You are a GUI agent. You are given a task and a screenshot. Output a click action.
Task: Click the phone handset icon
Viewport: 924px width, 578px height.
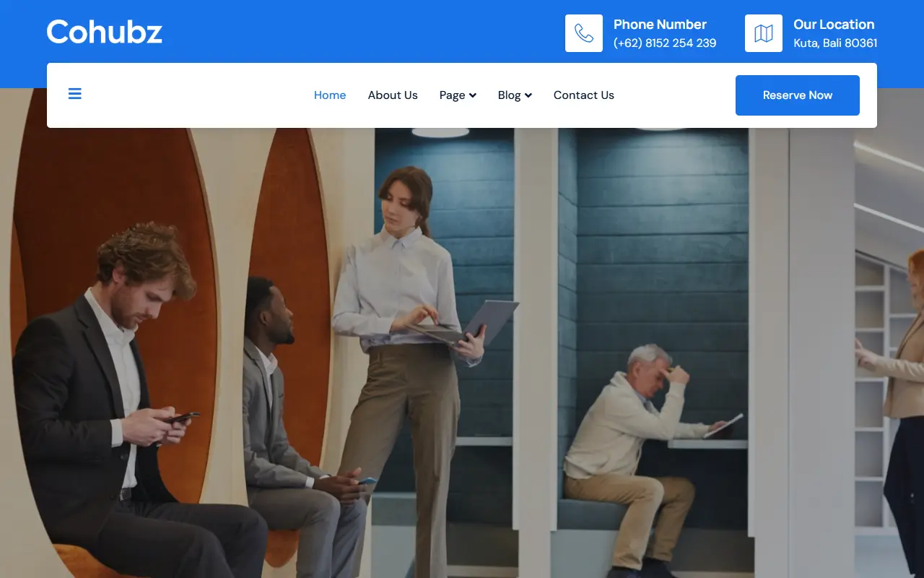tap(584, 33)
